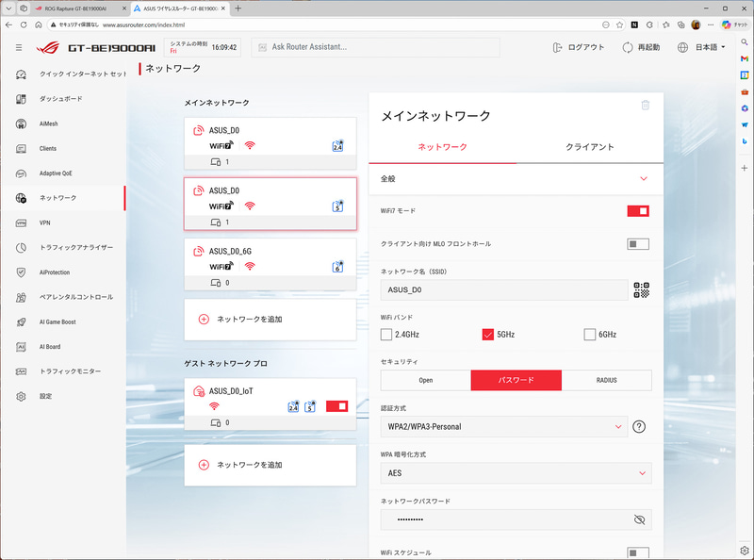Screen dimensions: 754x560
Task: Click the authentication method help icon
Action: [639, 427]
